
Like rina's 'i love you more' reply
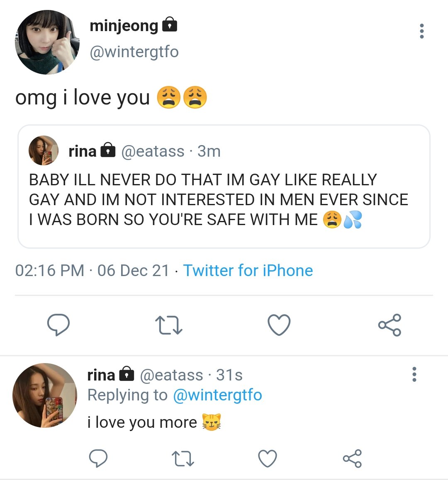pos(268,458)
